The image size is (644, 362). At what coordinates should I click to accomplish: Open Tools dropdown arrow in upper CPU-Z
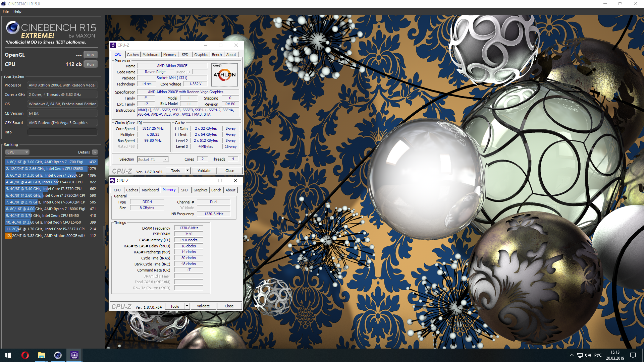point(187,171)
